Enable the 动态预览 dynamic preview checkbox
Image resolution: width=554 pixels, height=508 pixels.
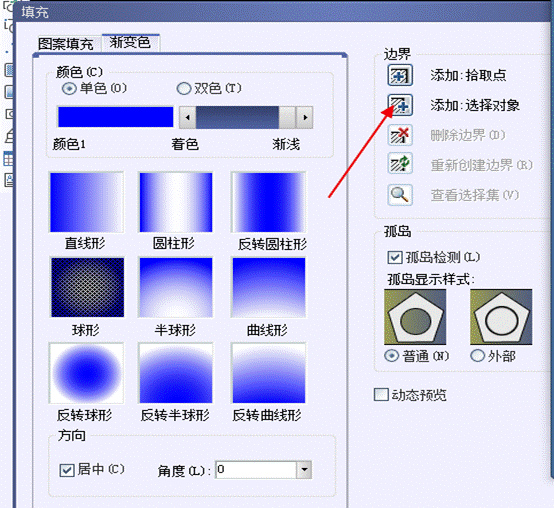tap(381, 395)
